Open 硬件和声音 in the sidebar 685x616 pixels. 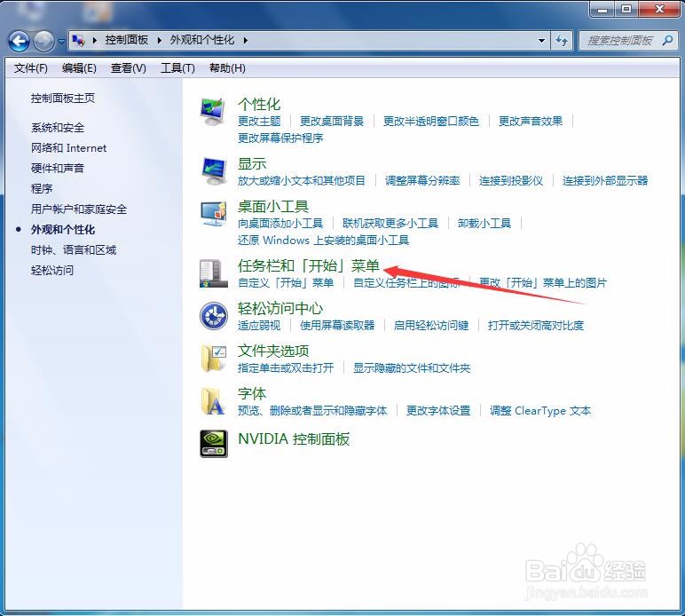[x=58, y=168]
